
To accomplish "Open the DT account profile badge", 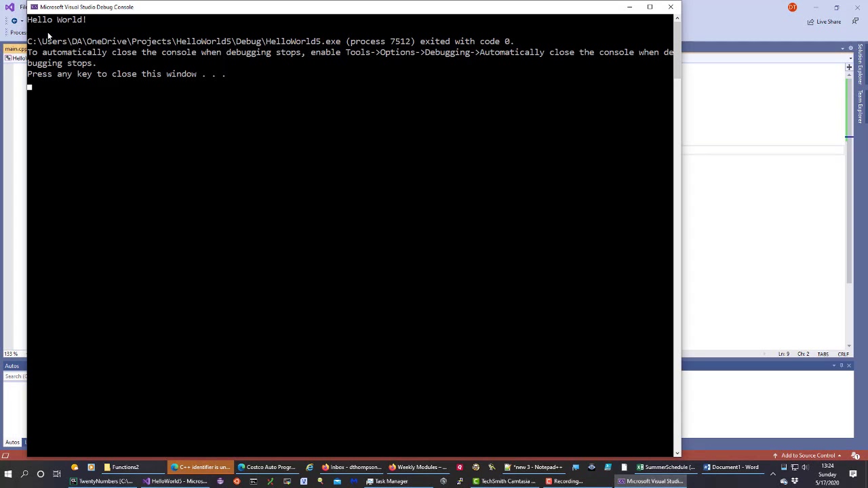I will click(x=792, y=7).
